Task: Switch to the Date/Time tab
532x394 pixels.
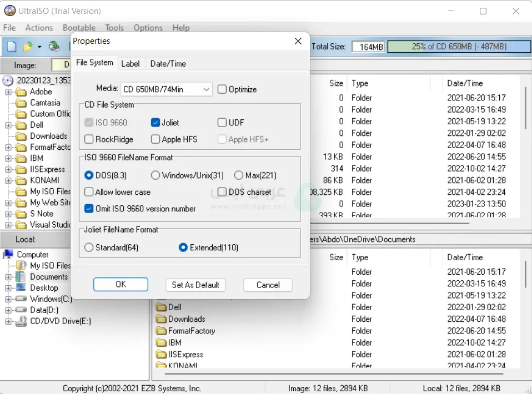Action: pos(168,64)
